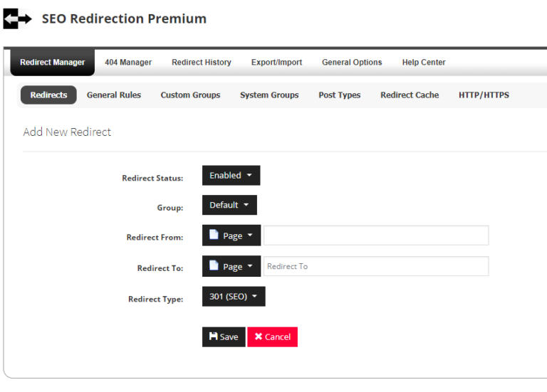The image size is (547, 392).
Task: Click the Redirect From text field
Action: pyautogui.click(x=376, y=235)
